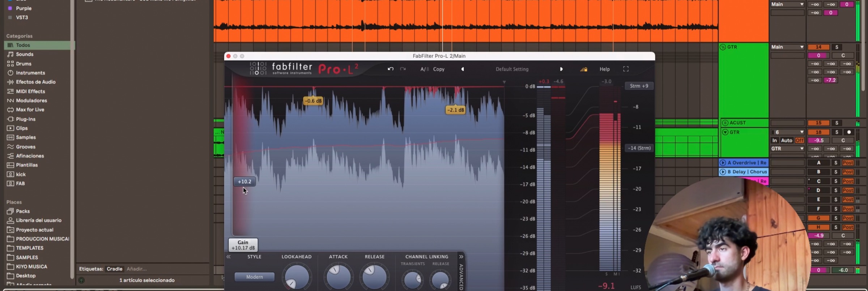This screenshot has height=291, width=868.
Task: Toggle Post on return track A
Action: coord(848,163)
